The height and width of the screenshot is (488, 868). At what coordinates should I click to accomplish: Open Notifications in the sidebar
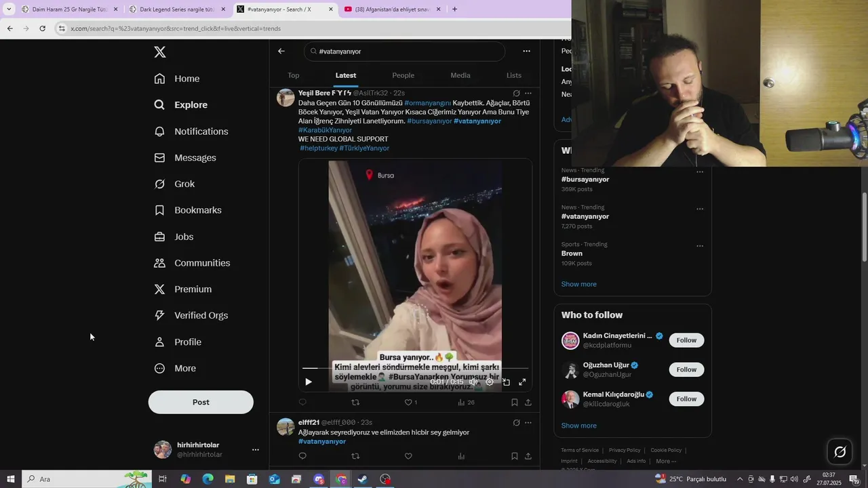[191, 131]
